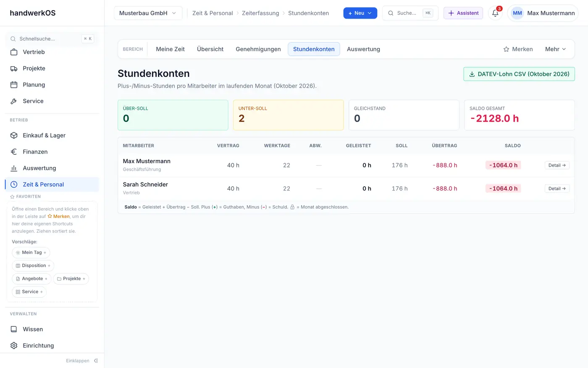The height and width of the screenshot is (368, 588).
Task: Go to Finanzen euro icon
Action: tap(14, 152)
